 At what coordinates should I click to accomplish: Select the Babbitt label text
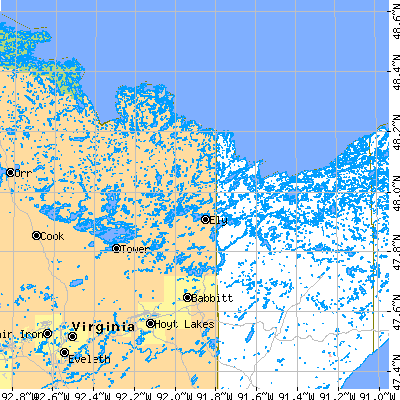click(212, 298)
